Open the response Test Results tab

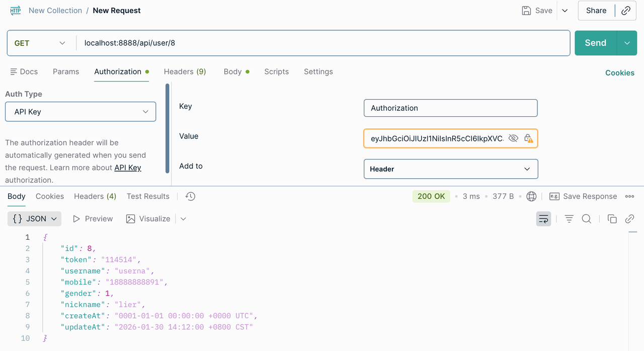pyautogui.click(x=148, y=196)
